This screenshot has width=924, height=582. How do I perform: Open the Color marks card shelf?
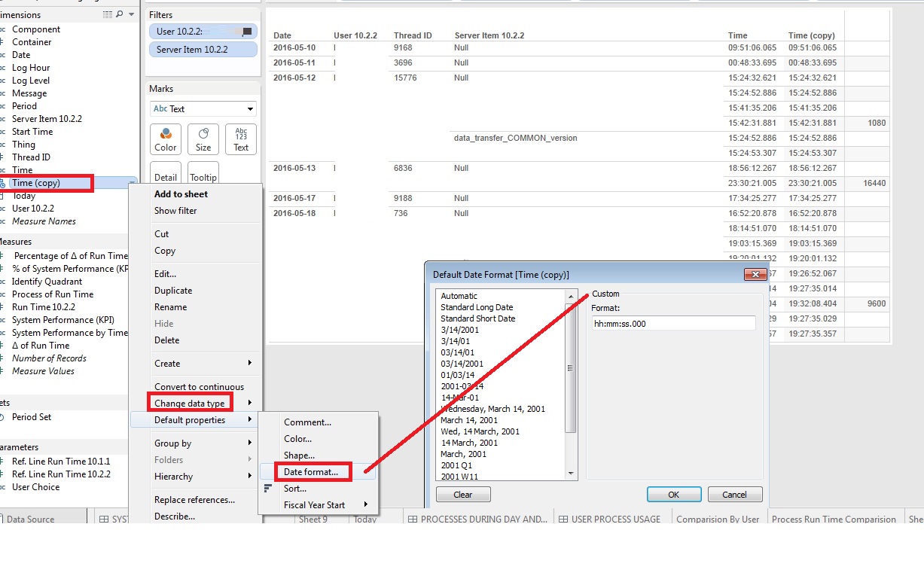tap(165, 139)
